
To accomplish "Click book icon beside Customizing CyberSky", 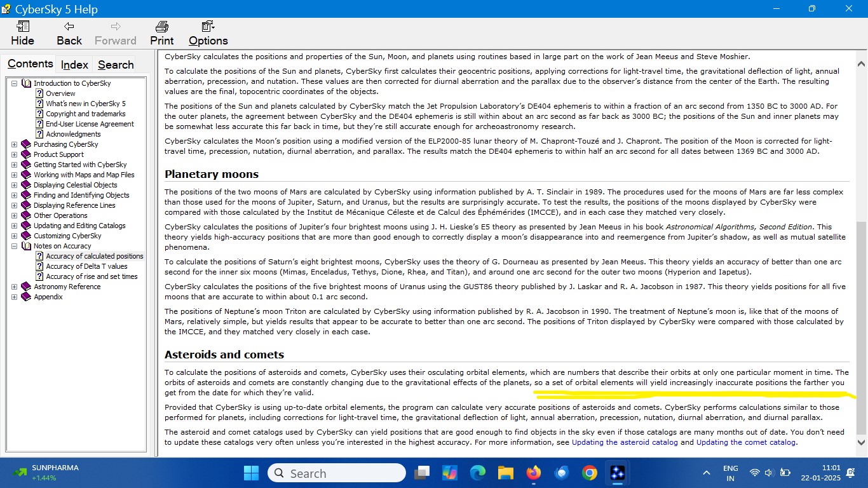I will (x=26, y=236).
